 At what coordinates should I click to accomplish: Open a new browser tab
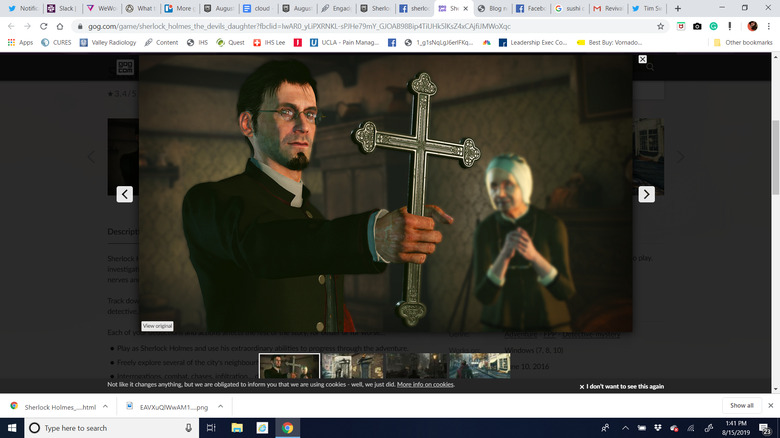tap(677, 8)
